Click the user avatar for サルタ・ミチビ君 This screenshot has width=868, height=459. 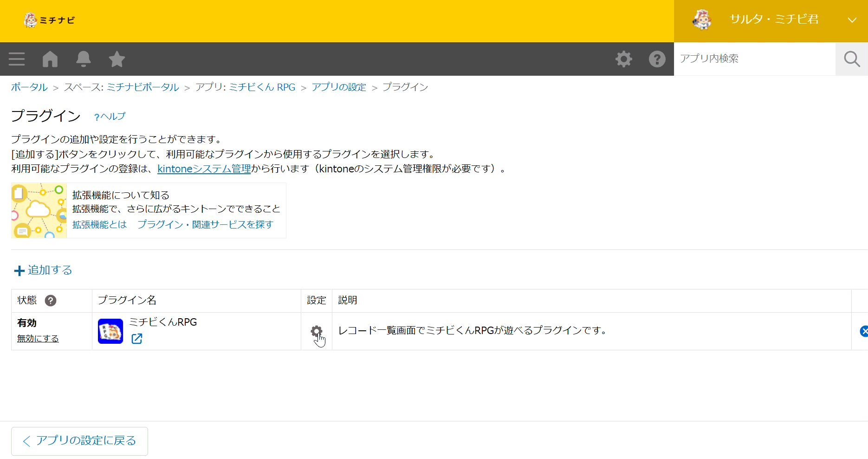pos(702,20)
